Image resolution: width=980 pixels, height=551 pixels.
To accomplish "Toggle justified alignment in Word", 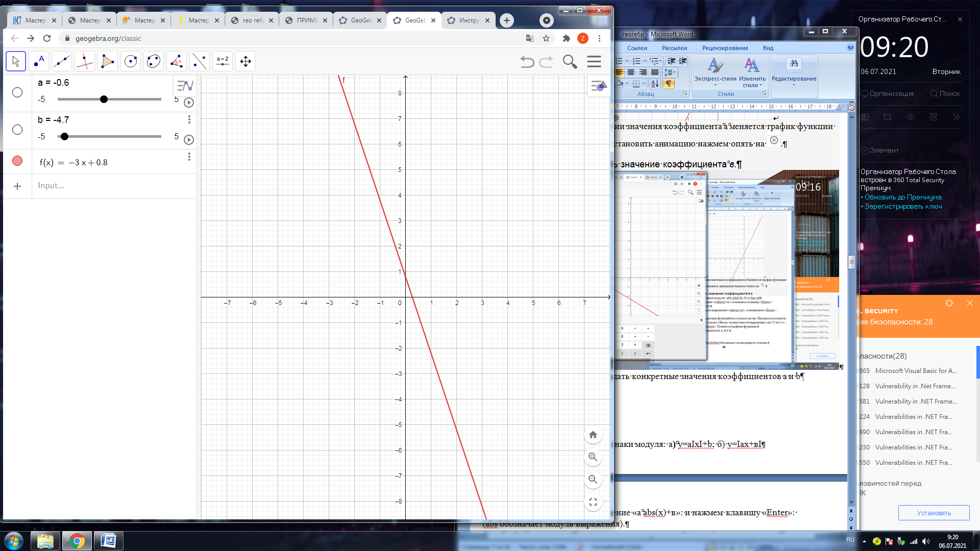I will pos(655,72).
